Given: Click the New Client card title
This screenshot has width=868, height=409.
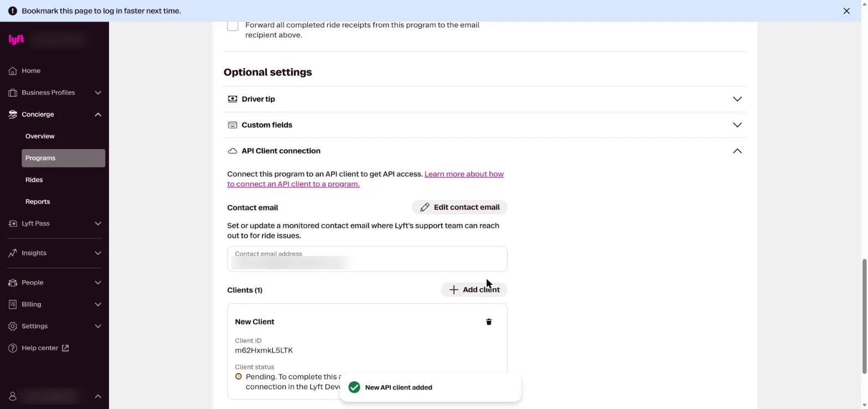Looking at the screenshot, I should tap(255, 322).
